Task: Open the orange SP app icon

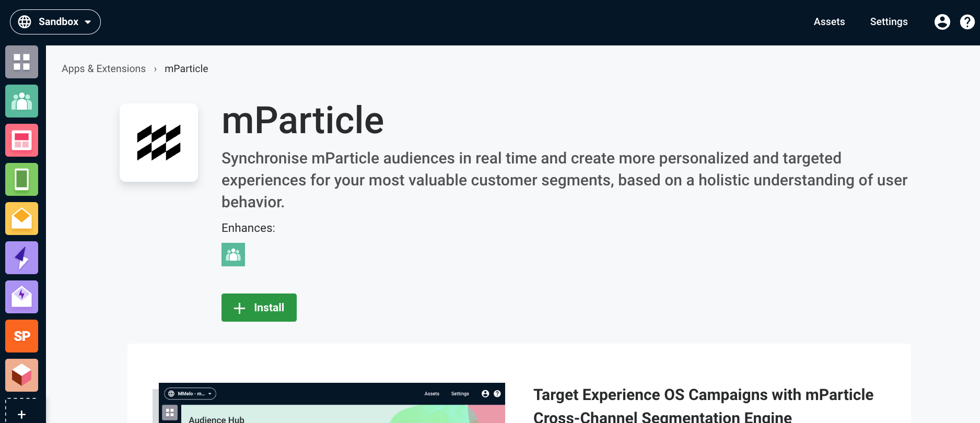Action: point(21,336)
